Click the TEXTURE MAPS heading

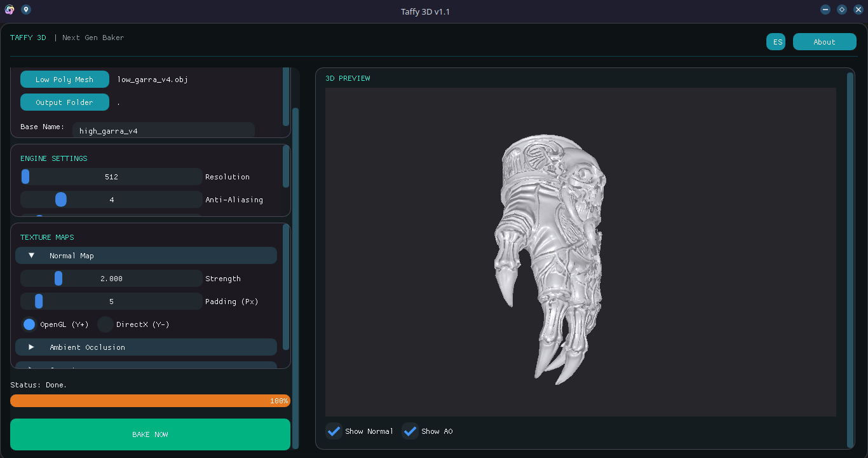47,237
